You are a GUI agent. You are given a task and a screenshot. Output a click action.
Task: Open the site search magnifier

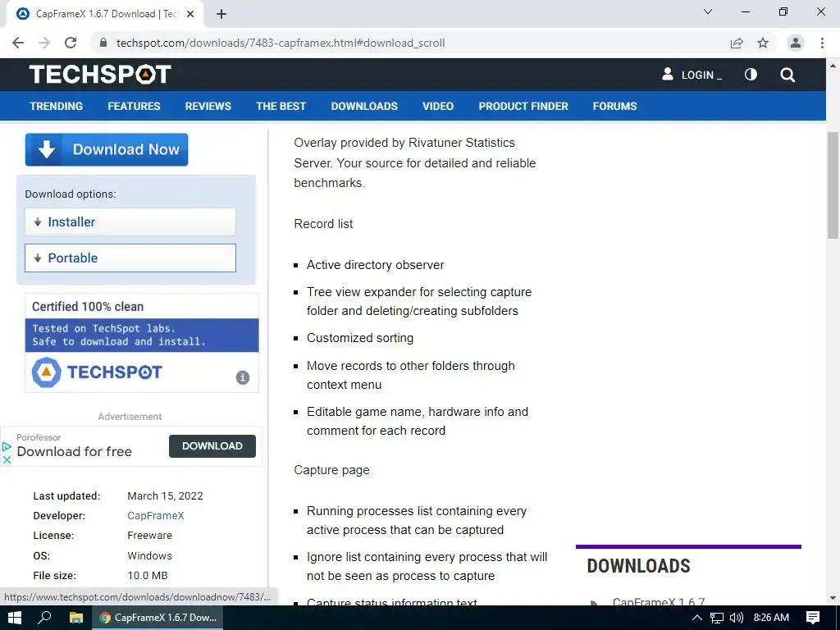(787, 75)
